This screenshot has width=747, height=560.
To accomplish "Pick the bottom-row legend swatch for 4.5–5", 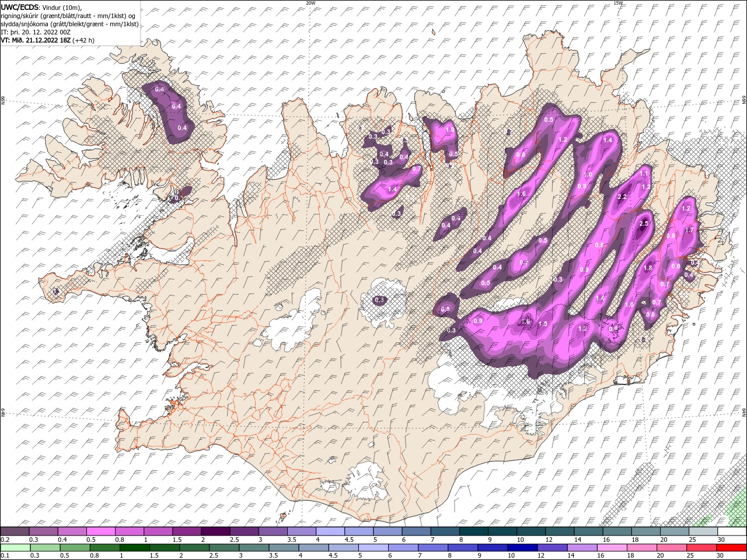I will [343, 548].
